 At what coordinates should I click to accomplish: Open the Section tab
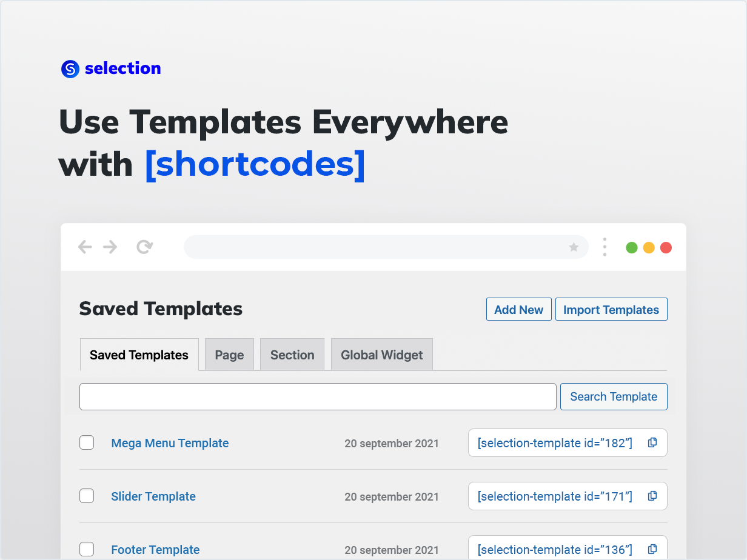[292, 355]
